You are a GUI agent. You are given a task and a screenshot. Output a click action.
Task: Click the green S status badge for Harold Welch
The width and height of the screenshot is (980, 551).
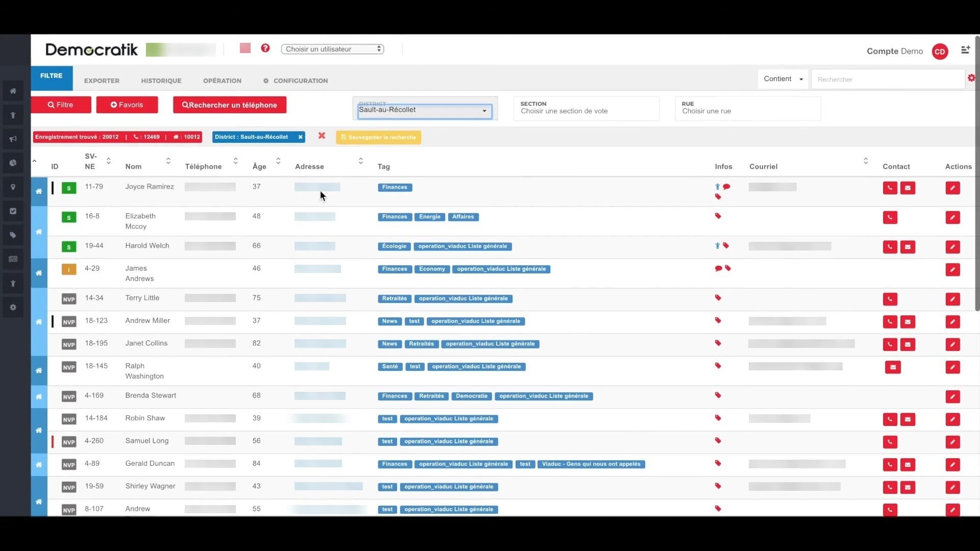69,247
